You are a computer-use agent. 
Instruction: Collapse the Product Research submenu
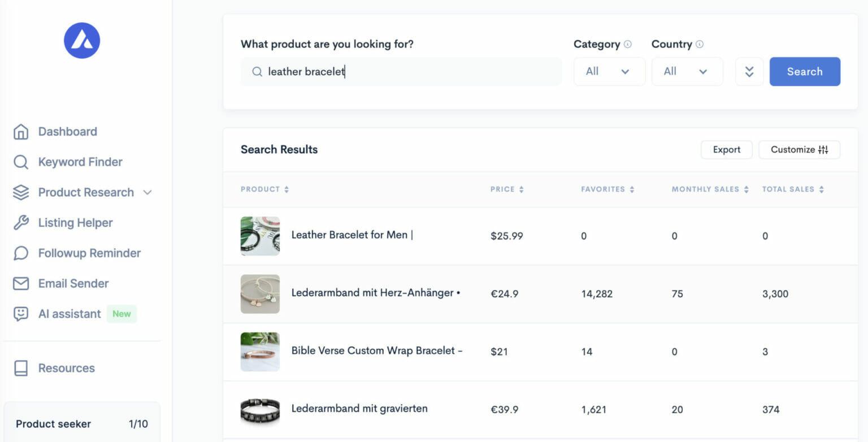coord(147,192)
